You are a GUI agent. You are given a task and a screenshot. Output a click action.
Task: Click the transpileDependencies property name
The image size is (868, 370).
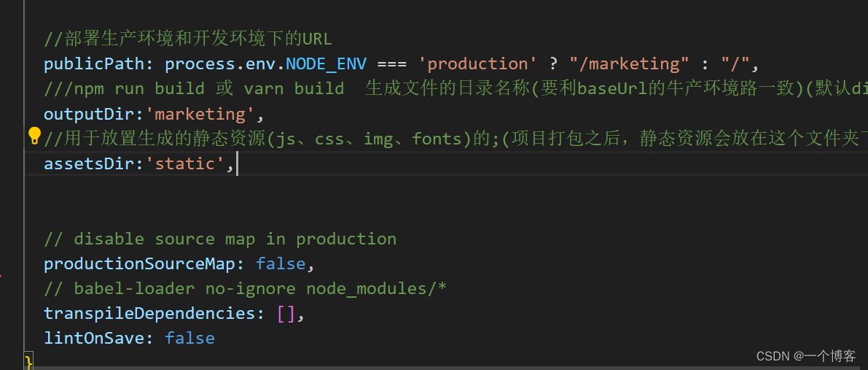pos(149,314)
